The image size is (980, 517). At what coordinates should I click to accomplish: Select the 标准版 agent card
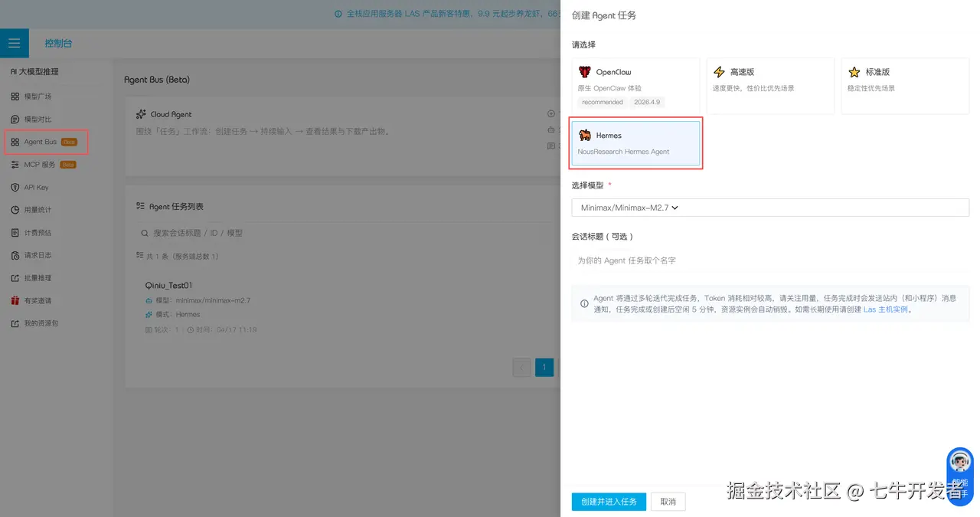coord(904,85)
